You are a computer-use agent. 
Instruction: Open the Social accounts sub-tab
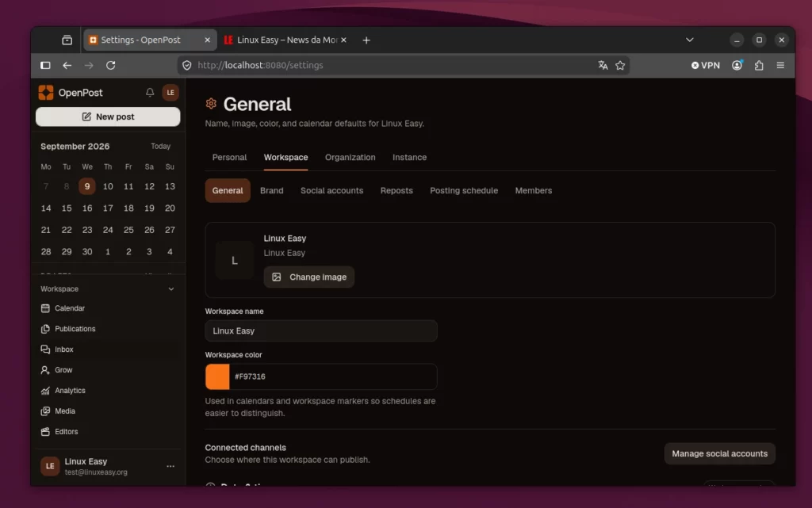[x=332, y=190]
